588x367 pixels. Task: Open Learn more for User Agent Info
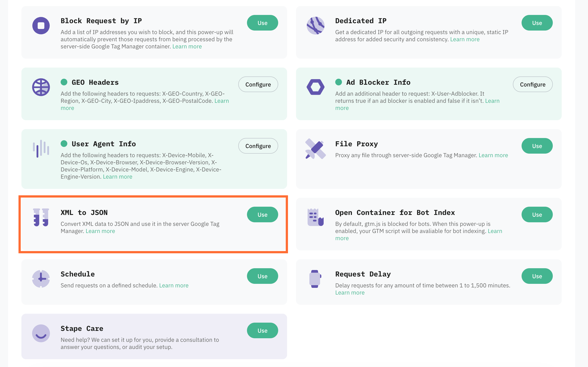(x=118, y=177)
